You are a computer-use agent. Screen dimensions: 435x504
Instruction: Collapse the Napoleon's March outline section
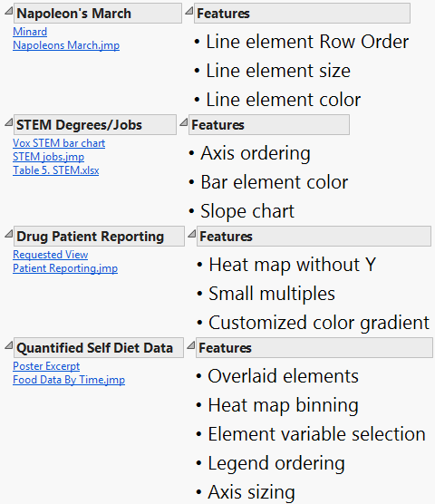pyautogui.click(x=9, y=11)
